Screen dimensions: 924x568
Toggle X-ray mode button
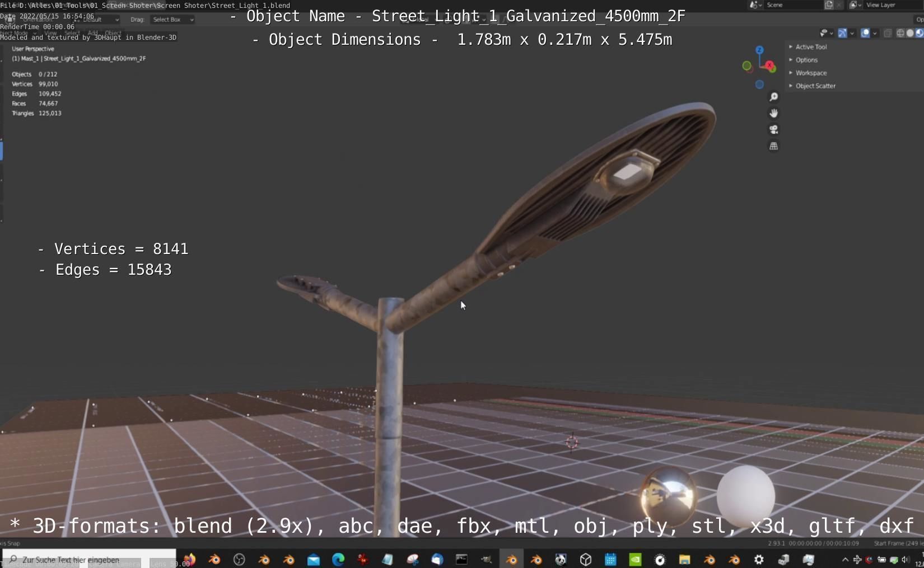pyautogui.click(x=888, y=33)
